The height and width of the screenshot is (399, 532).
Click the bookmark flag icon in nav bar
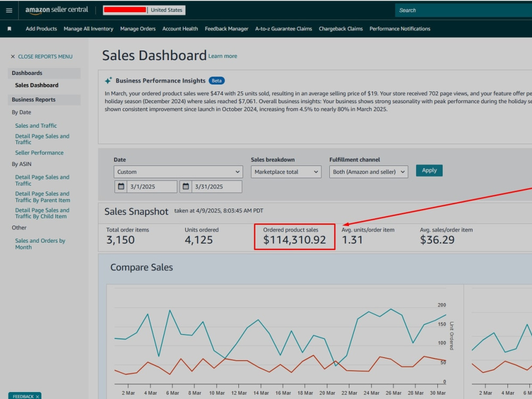coord(10,29)
